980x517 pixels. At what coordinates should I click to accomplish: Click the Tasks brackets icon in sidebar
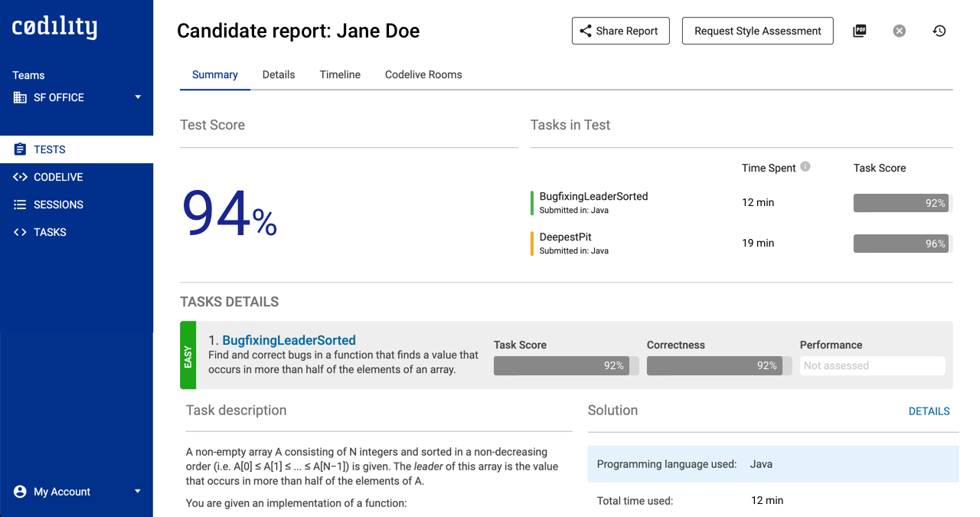[x=21, y=232]
